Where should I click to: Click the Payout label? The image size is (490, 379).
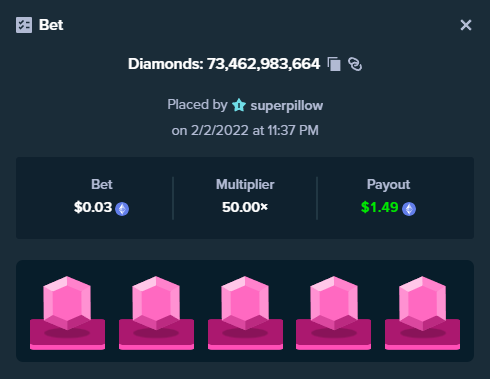[x=388, y=184]
